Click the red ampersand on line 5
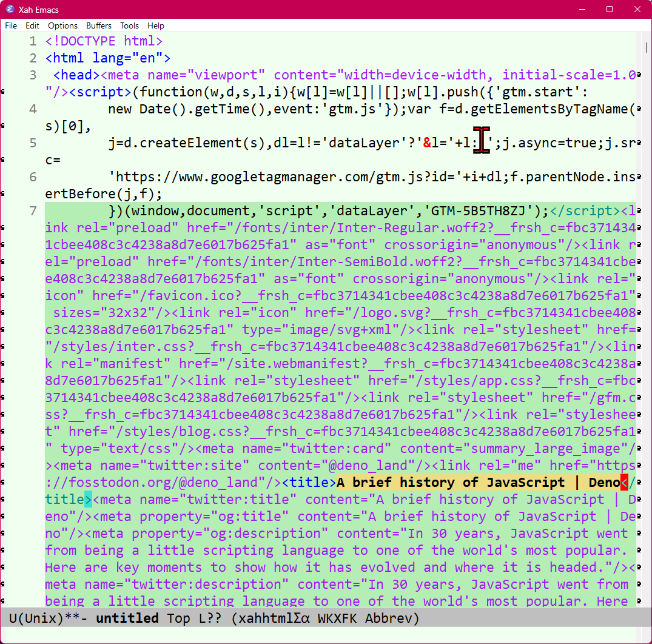The height and width of the screenshot is (644, 652). pyautogui.click(x=427, y=143)
